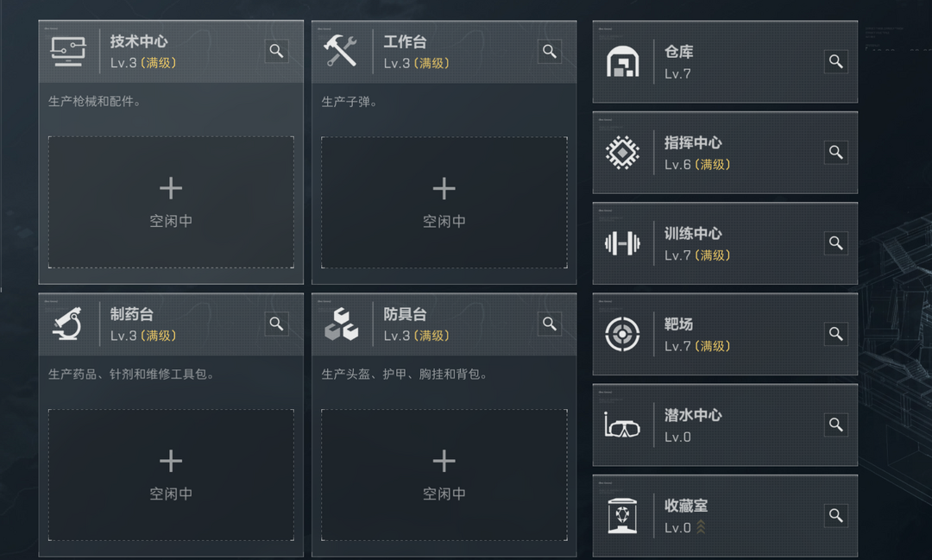Inspect 防具台 using its magnifier icon
This screenshot has width=932, height=560.
[x=550, y=324]
